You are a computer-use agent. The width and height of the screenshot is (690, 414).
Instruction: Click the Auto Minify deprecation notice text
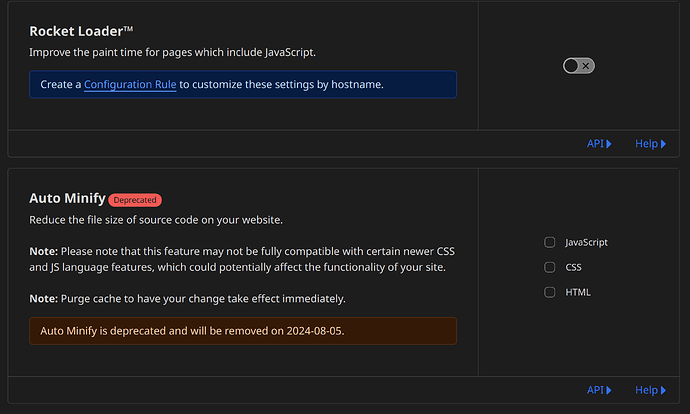(192, 331)
